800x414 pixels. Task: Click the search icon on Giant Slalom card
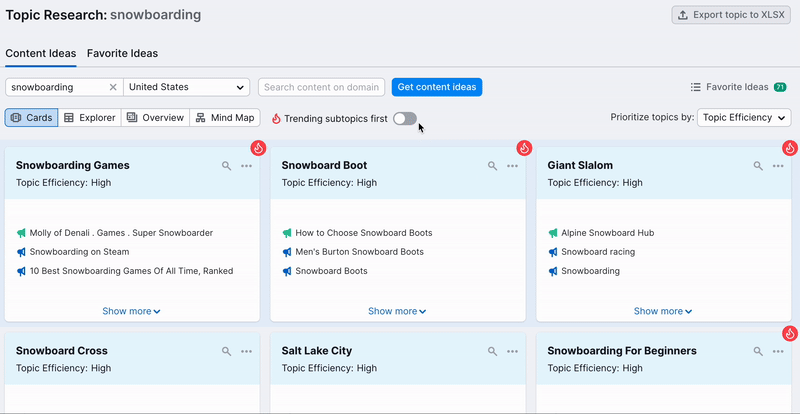759,166
